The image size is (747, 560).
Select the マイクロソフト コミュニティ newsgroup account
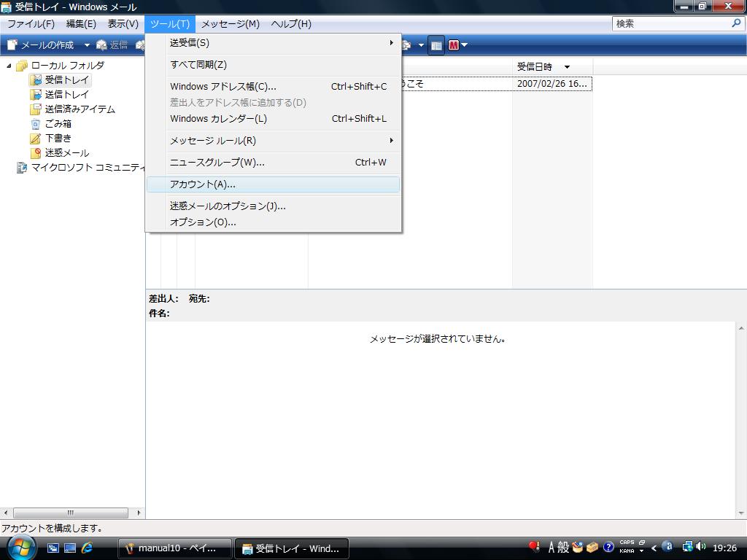(81, 168)
